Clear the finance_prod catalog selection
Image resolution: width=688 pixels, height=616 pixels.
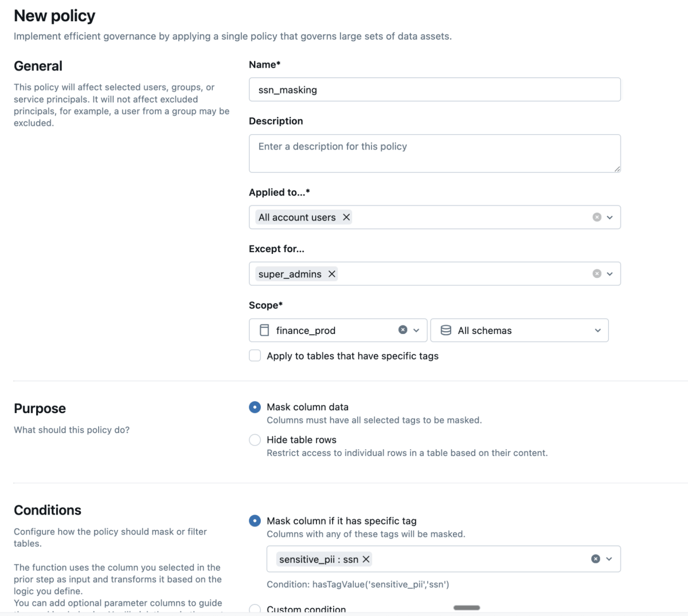tap(403, 330)
